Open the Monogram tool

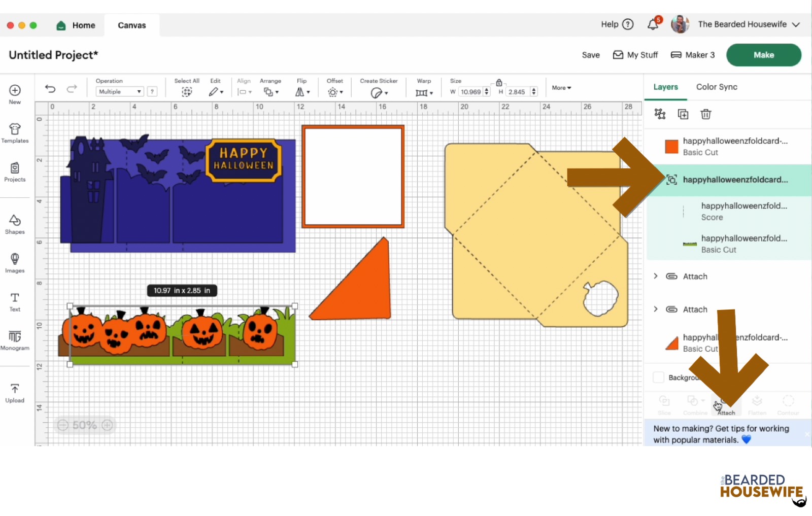pos(15,340)
